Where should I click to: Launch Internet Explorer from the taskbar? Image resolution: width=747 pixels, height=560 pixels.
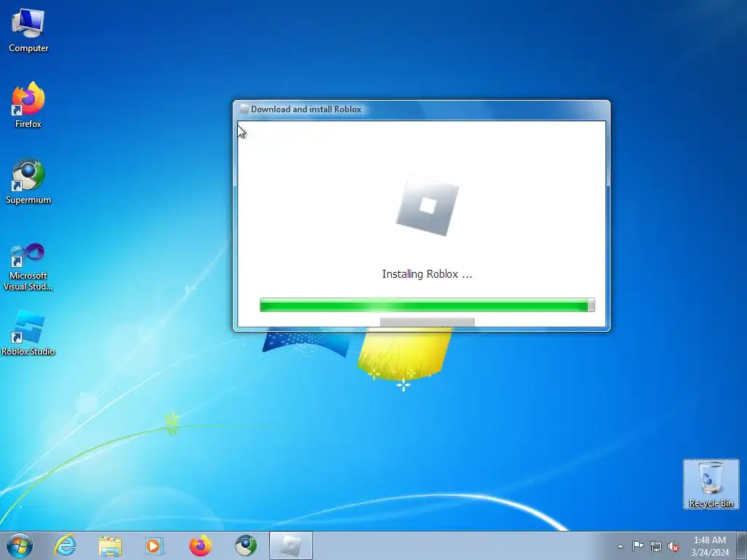pyautogui.click(x=65, y=545)
